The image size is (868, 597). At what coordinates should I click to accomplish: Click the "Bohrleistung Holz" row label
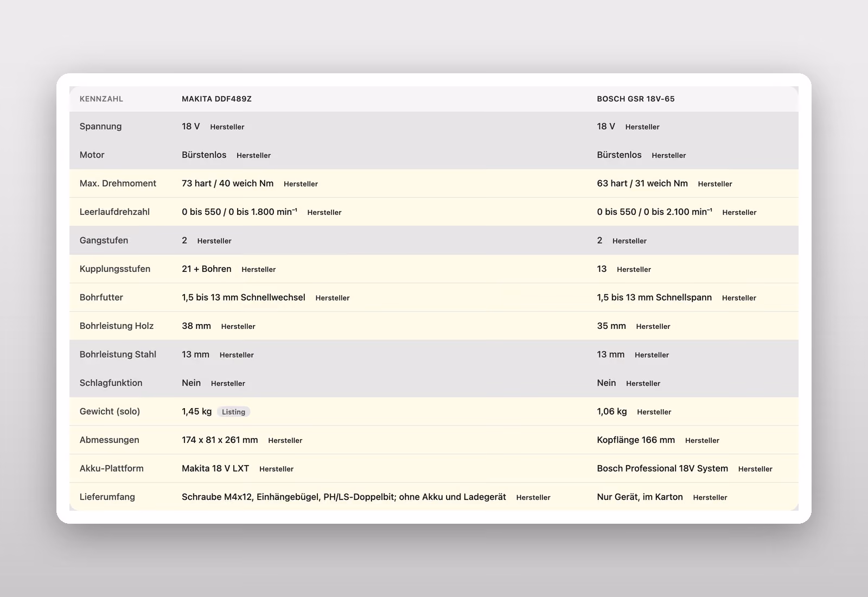(x=117, y=326)
